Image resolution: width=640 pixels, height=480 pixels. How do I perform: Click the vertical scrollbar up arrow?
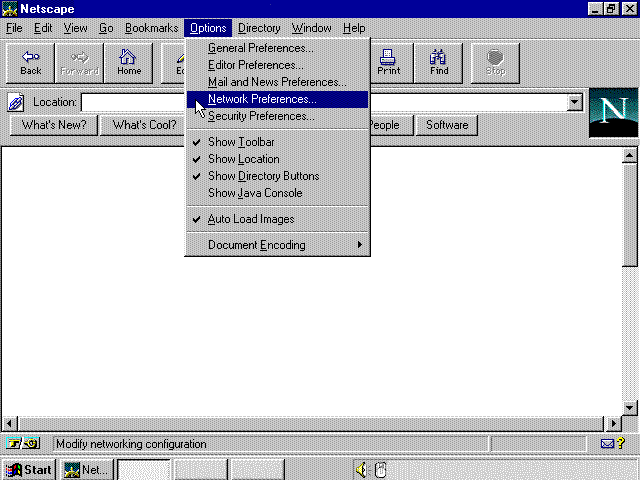[629, 156]
